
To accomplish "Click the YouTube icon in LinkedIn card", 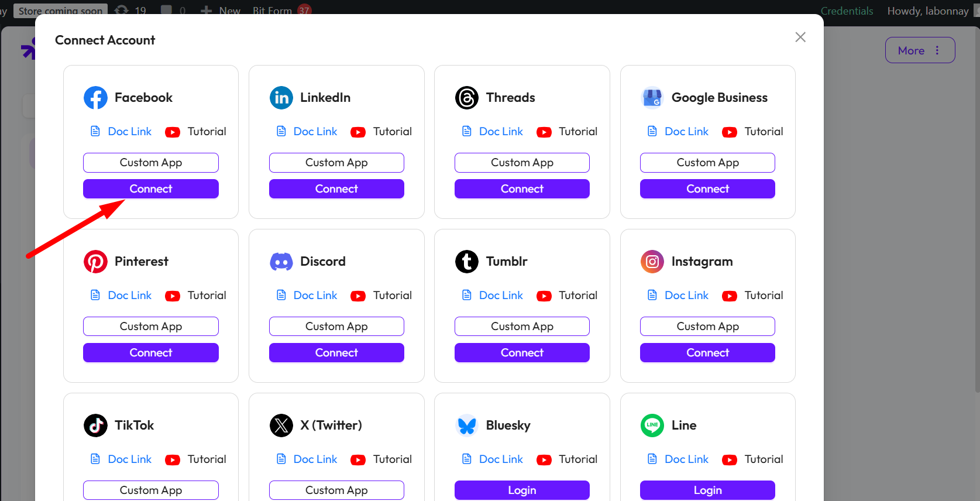I will click(x=358, y=132).
